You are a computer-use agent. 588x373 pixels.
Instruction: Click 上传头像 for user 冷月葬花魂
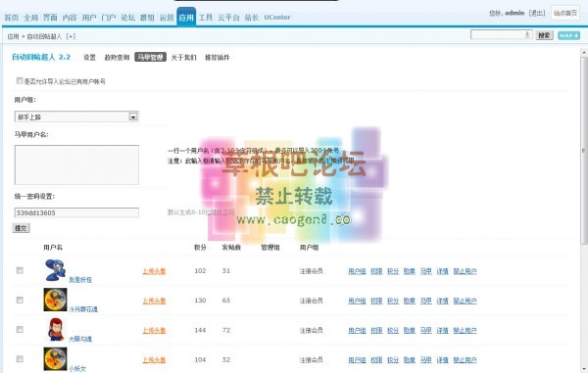pos(154,301)
